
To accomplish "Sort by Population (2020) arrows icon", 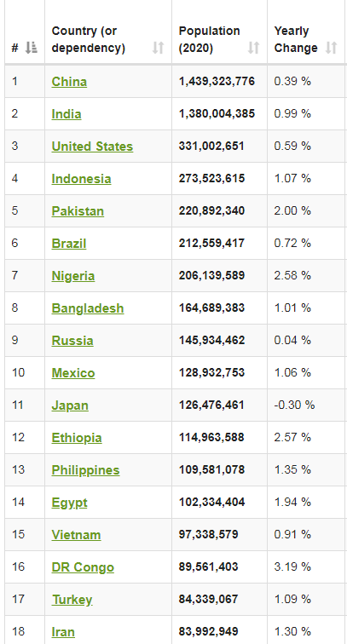I will pyautogui.click(x=254, y=48).
